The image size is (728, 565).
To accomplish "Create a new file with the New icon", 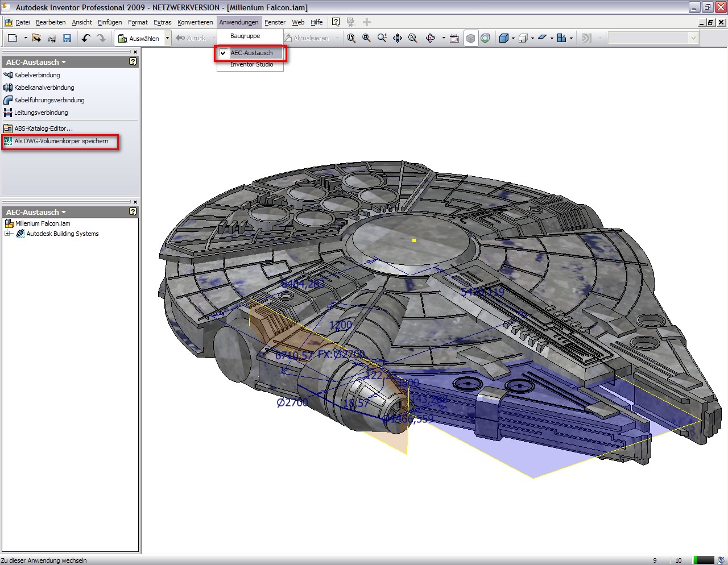I will [13, 38].
